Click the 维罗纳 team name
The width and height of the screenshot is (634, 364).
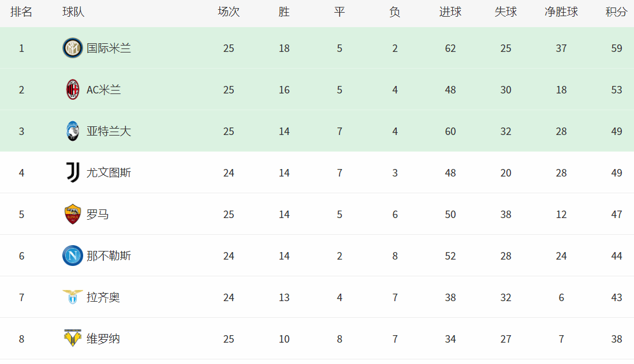click(103, 339)
